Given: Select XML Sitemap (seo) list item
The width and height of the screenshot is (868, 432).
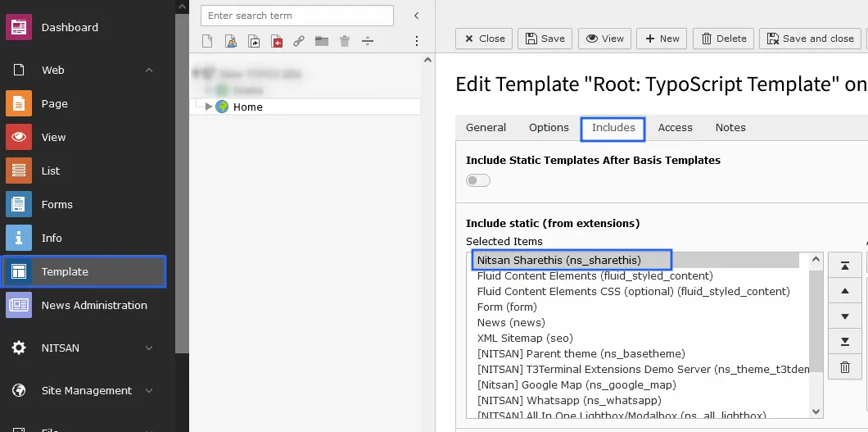Looking at the screenshot, I should coord(525,338).
